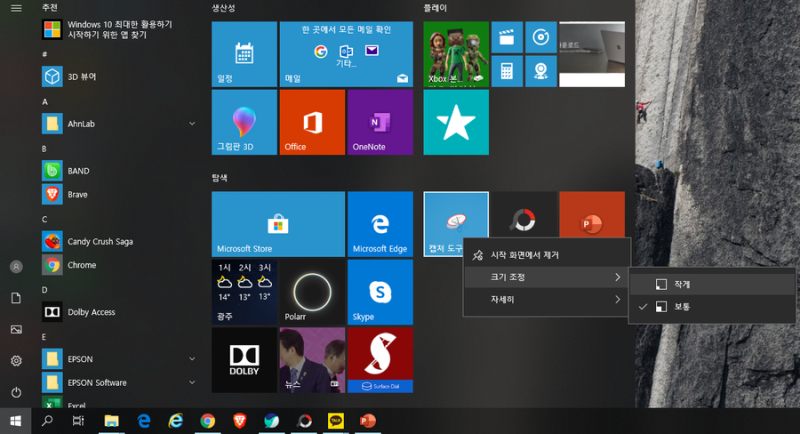Open the 메일 mail tile
The image size is (800, 434).
(346, 54)
